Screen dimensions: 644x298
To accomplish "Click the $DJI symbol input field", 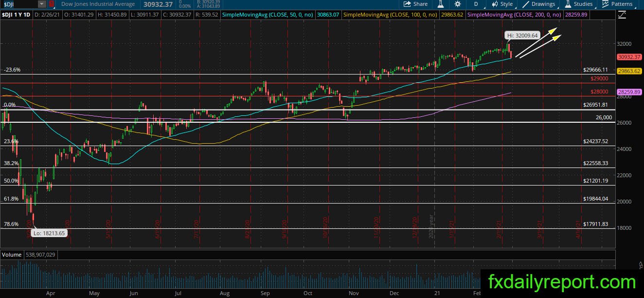I will point(18,4).
